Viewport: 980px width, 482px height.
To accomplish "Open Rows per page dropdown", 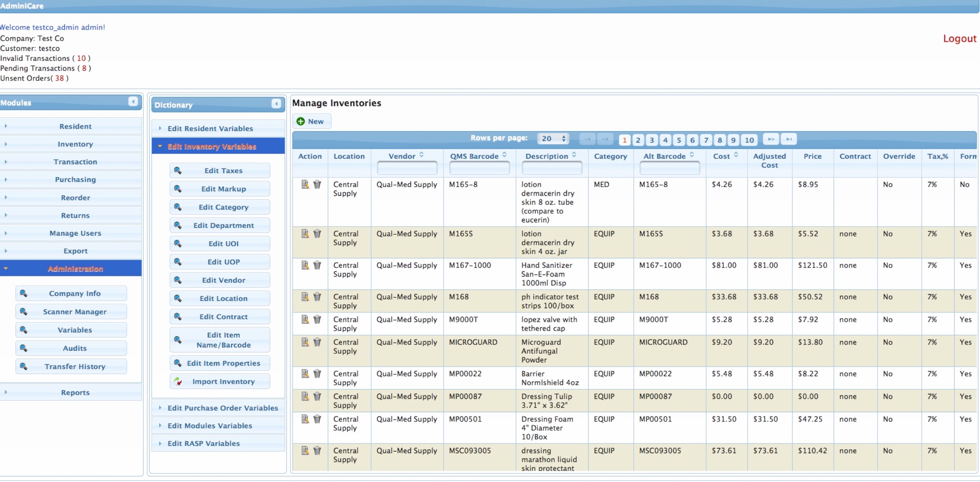I will 553,139.
